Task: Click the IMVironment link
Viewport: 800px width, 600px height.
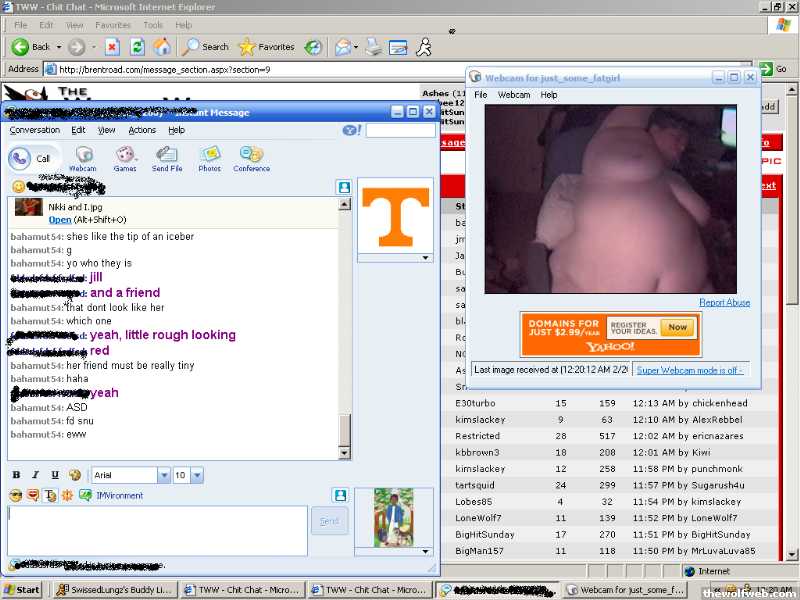Action: (119, 496)
